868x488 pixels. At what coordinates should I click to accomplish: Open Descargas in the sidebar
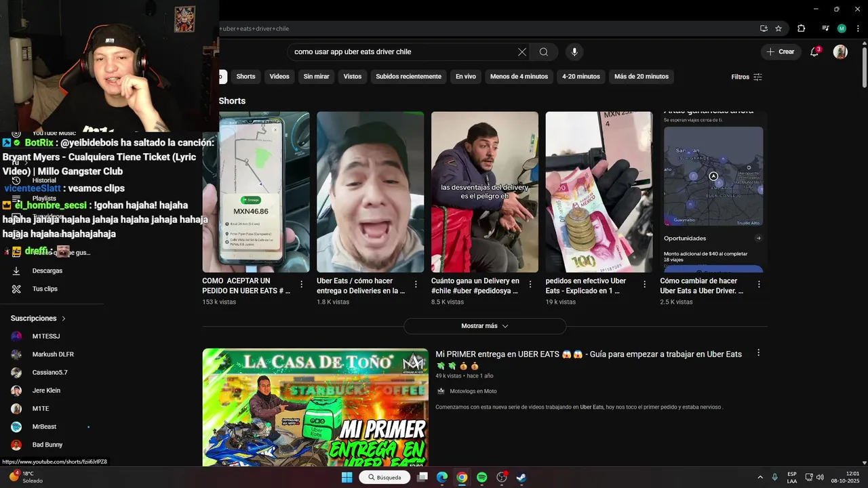click(47, 270)
